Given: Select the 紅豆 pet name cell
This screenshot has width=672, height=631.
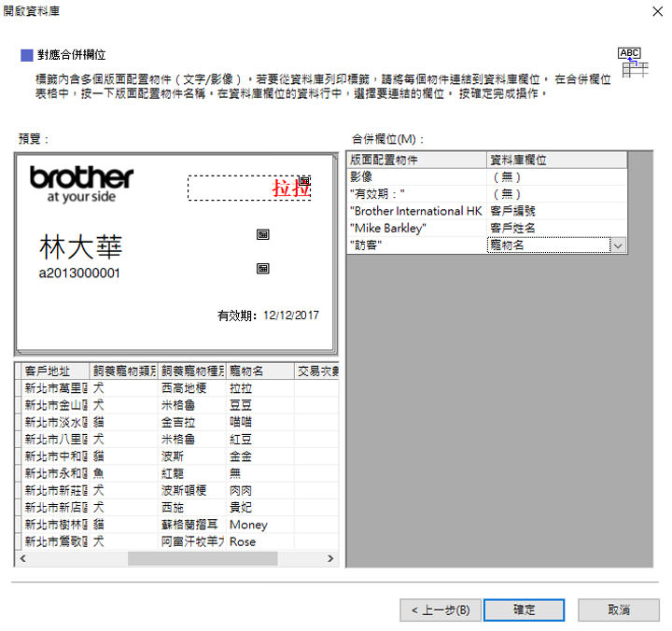Looking at the screenshot, I should coord(260,440).
